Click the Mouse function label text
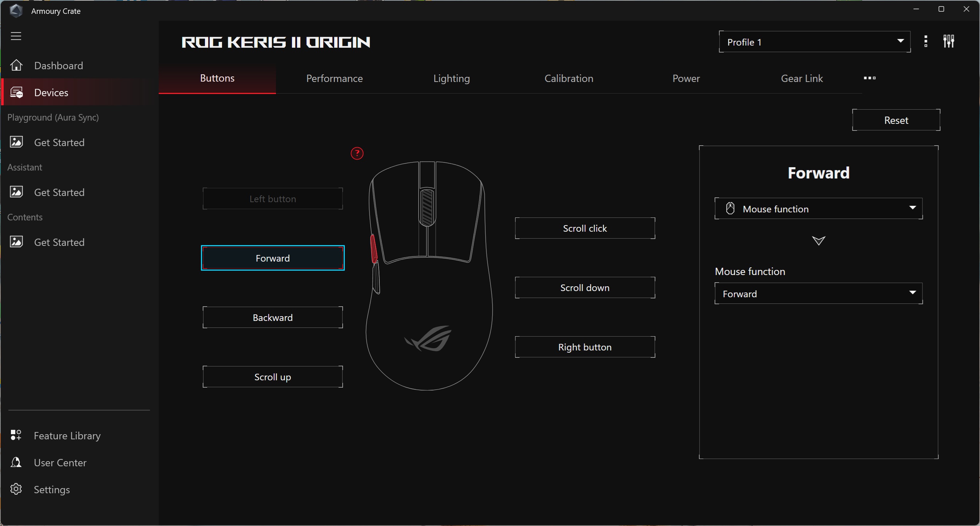 (750, 271)
